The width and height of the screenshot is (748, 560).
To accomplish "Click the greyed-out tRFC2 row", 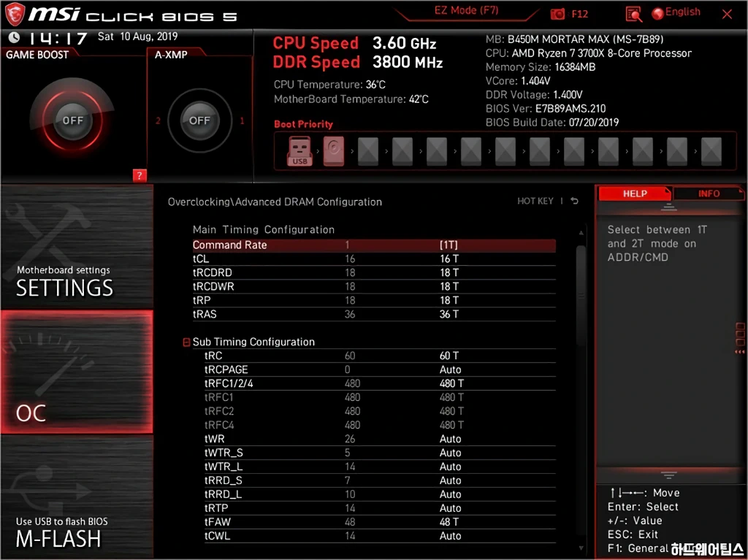I will 380,411.
